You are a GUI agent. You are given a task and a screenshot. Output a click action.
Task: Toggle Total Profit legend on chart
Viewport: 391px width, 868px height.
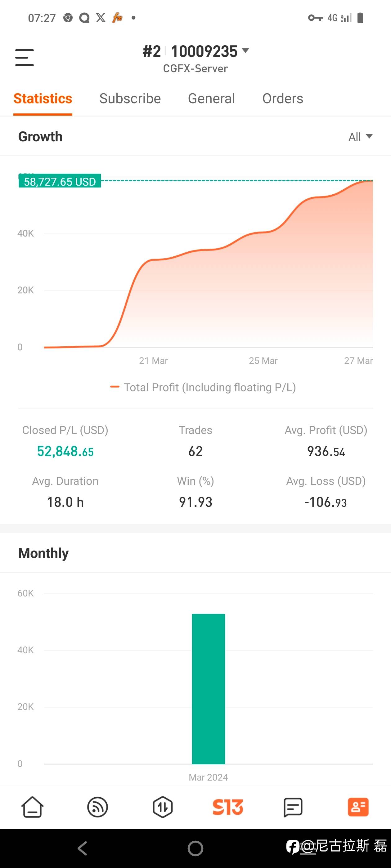203,387
